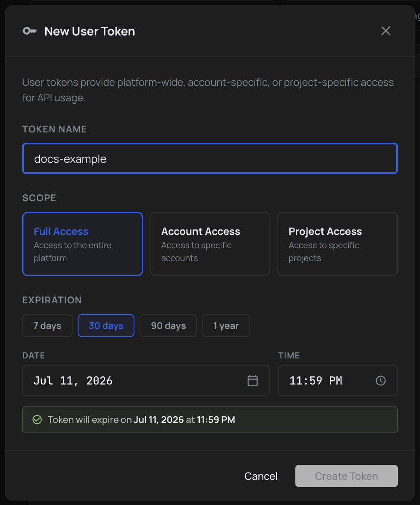Click 'Access to the entire platform' text

point(73,252)
